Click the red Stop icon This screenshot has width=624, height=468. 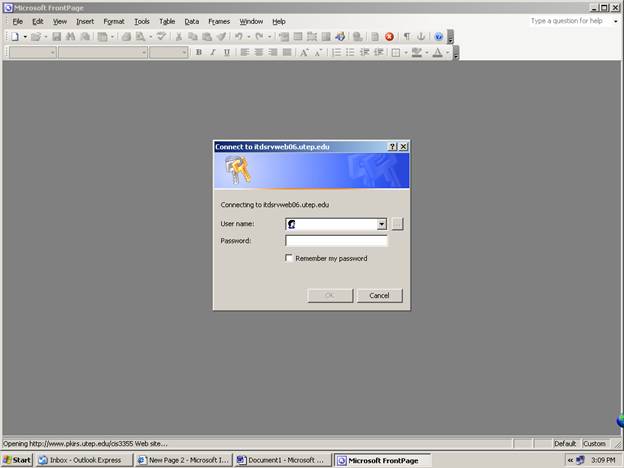tap(389, 37)
